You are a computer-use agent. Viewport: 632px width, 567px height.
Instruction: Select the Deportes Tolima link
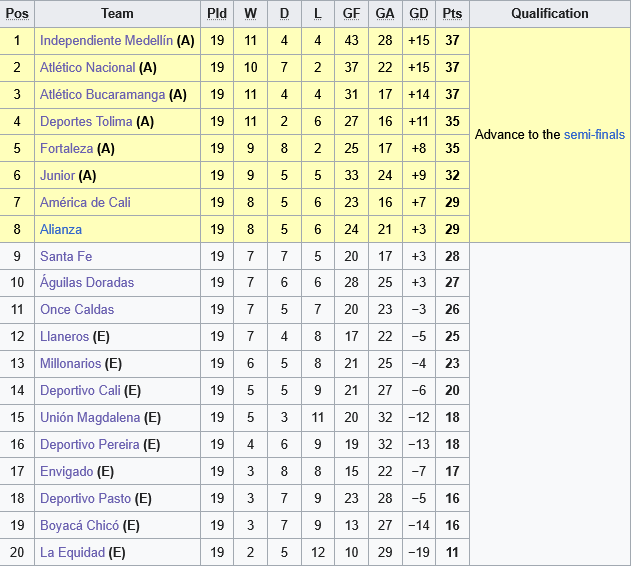[x=86, y=122]
